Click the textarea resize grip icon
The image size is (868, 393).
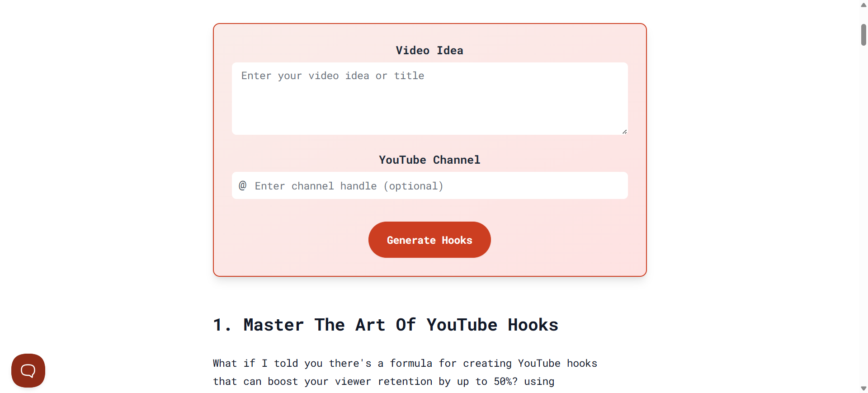tap(624, 131)
